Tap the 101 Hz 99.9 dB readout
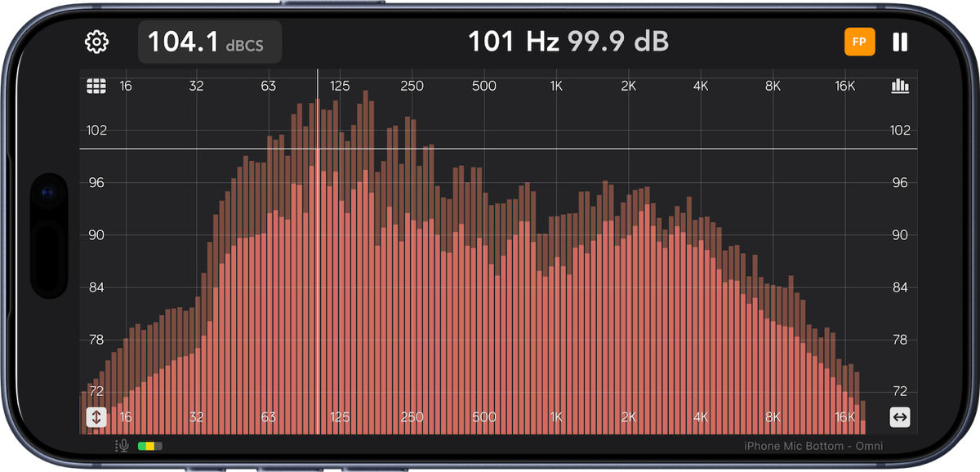 tap(568, 42)
